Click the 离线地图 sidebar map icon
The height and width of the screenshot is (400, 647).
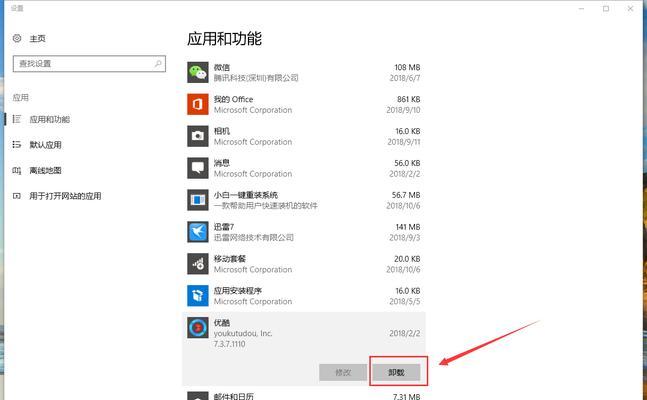tap(17, 170)
